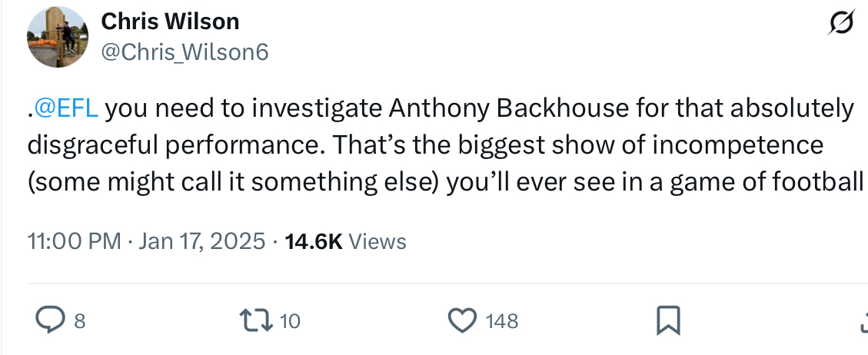Click the reply speech bubble icon

coord(51,320)
